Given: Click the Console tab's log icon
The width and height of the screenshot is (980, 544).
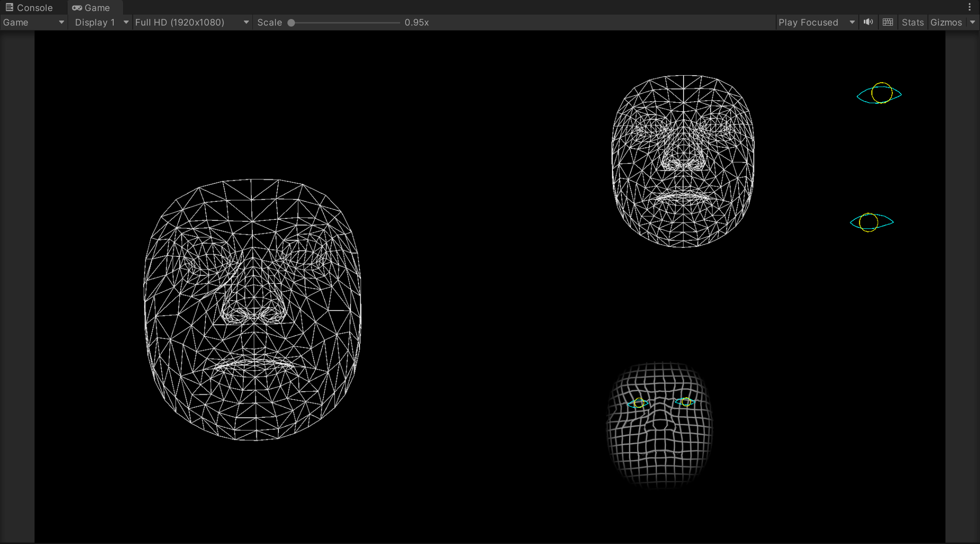Looking at the screenshot, I should click(10, 8).
